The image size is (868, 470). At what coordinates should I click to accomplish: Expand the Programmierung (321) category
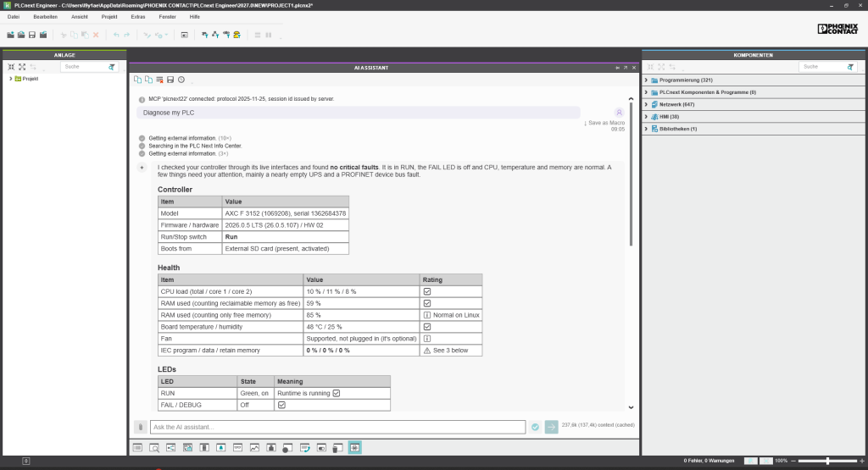tap(646, 80)
